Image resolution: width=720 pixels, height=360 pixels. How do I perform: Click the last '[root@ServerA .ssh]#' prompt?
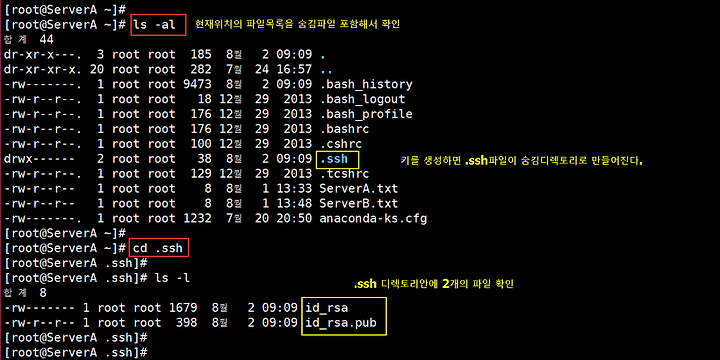pyautogui.click(x=75, y=353)
